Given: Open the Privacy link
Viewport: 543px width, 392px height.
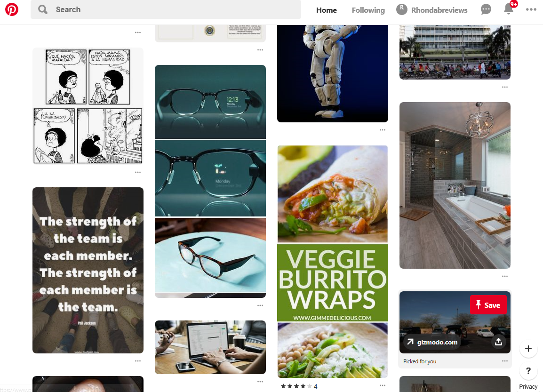Looking at the screenshot, I should click(528, 386).
